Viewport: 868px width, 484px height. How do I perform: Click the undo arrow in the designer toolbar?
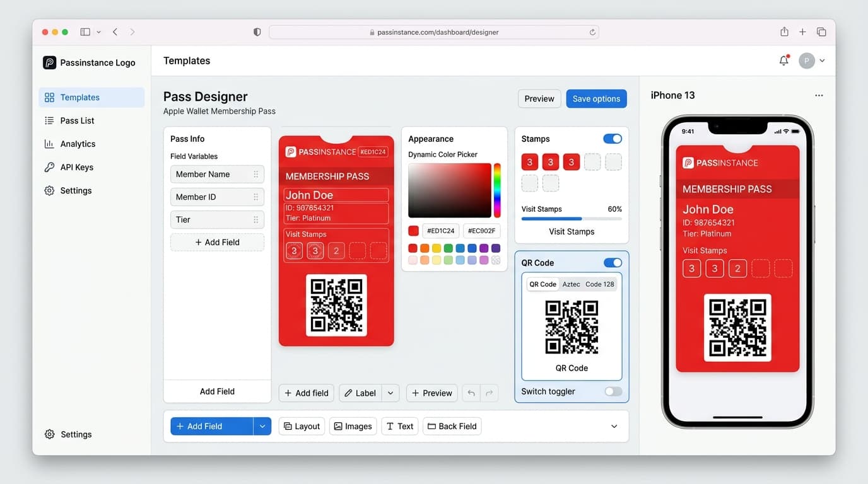(x=471, y=393)
